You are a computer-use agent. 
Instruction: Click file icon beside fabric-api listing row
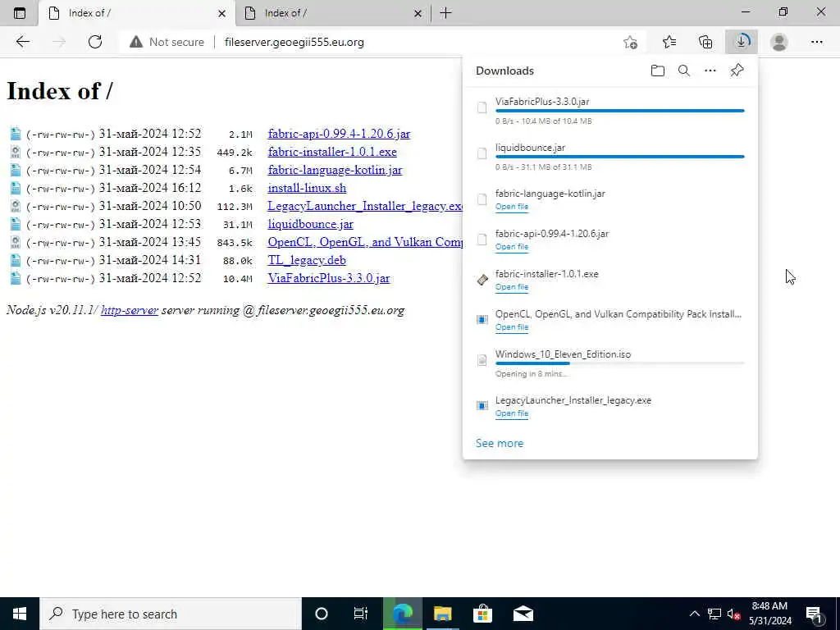click(16, 134)
